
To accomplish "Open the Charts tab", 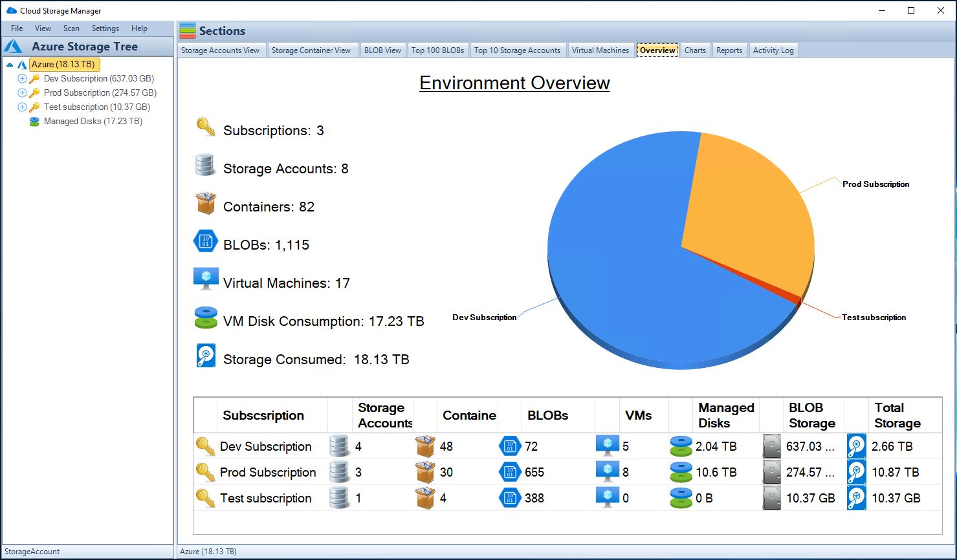I will click(x=695, y=50).
